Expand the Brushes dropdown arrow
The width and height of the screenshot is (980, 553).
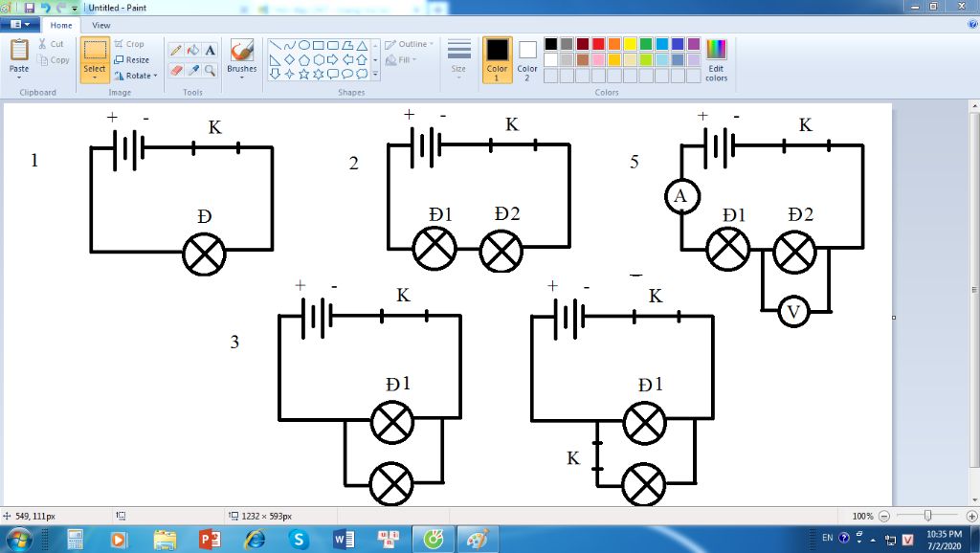(242, 77)
